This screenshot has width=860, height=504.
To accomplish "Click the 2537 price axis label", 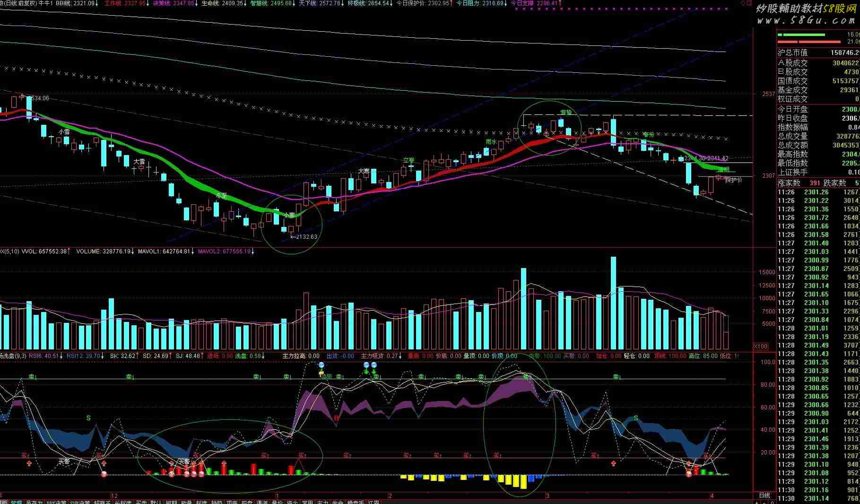I will [x=768, y=94].
